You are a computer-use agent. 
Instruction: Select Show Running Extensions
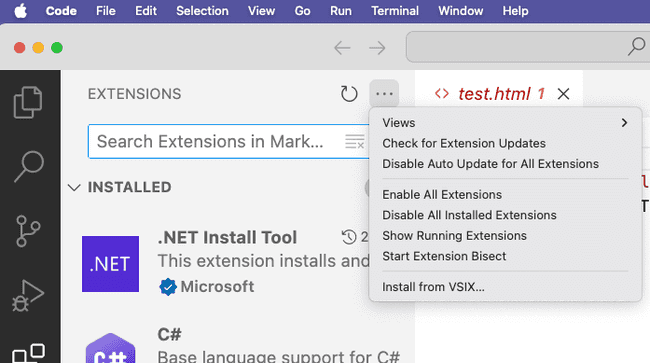click(454, 235)
